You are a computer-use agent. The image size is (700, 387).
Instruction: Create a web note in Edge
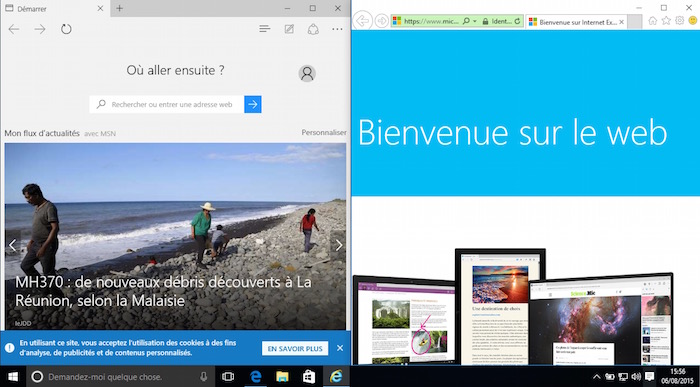pyautogui.click(x=289, y=29)
